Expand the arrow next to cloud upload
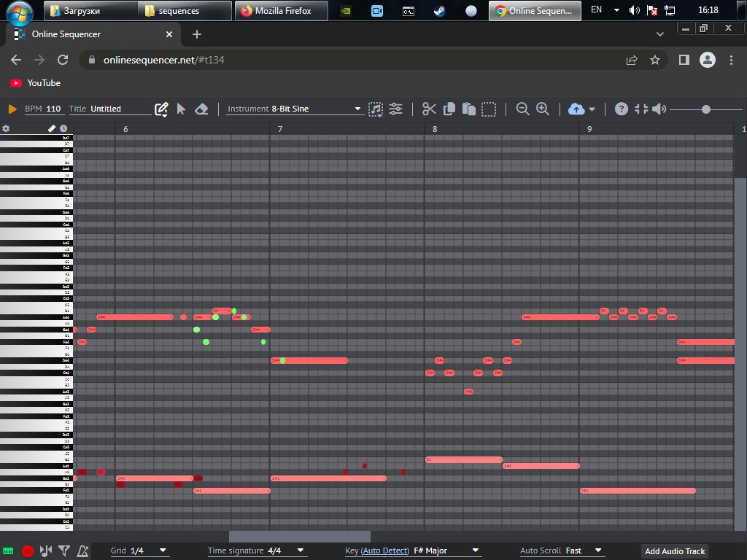Viewport: 747px width, 560px height. (592, 109)
